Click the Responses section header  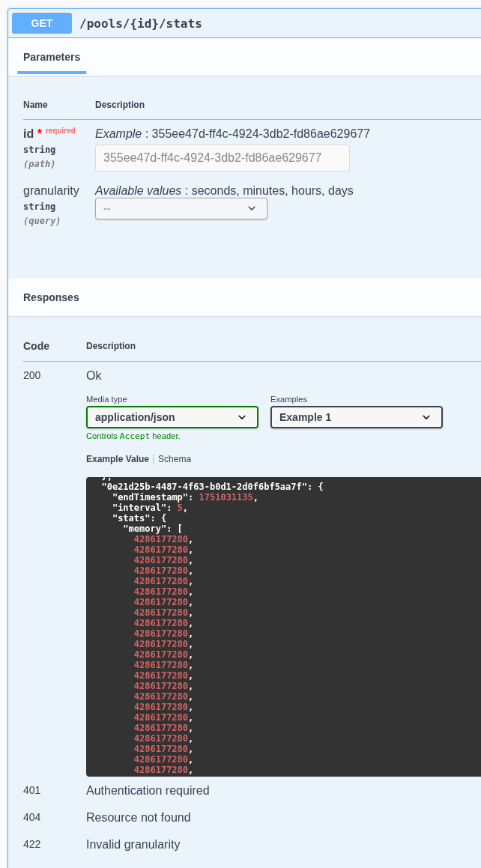51,297
